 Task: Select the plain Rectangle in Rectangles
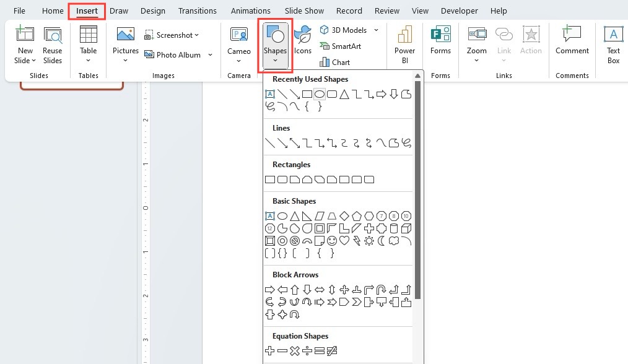pos(270,180)
